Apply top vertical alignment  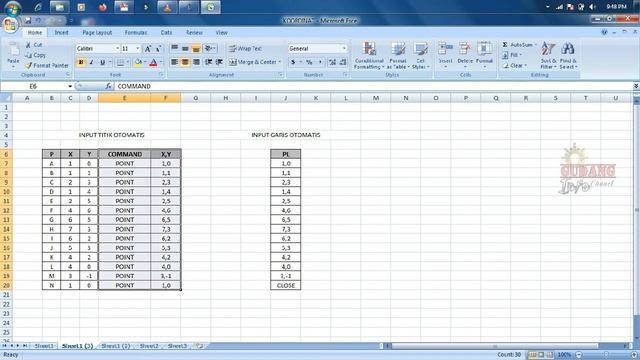(x=174, y=49)
